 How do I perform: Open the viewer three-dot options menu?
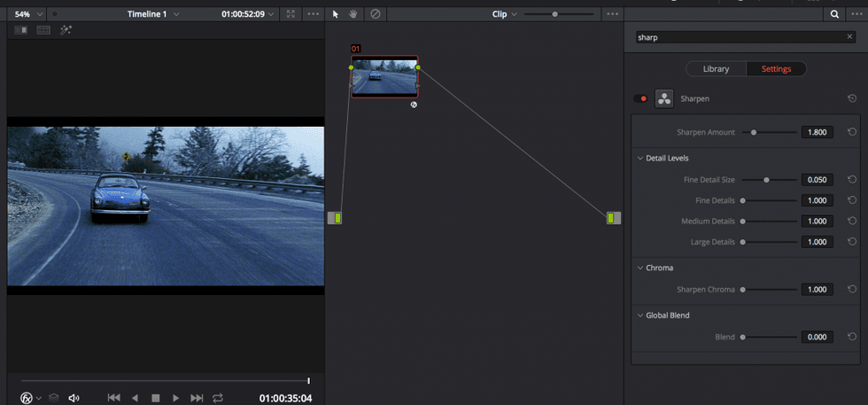tap(313, 14)
